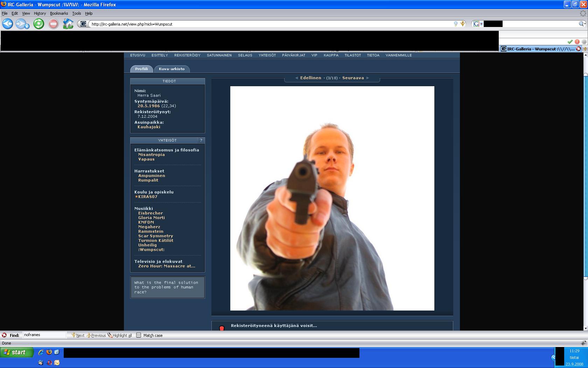Open the File menu
Screen dimensions: 588x368
click(x=5, y=13)
